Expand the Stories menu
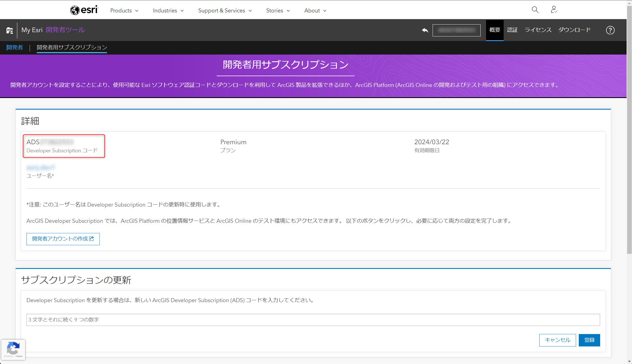The width and height of the screenshot is (632, 364). click(x=278, y=11)
